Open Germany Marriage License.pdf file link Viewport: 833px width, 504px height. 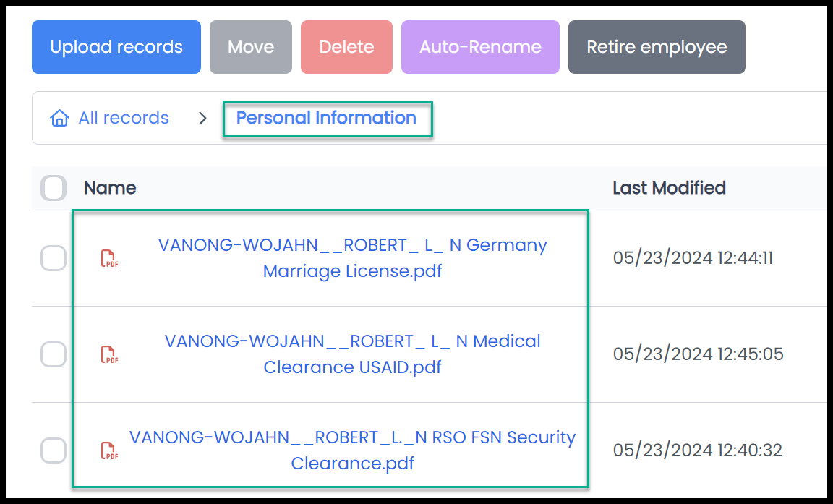352,258
